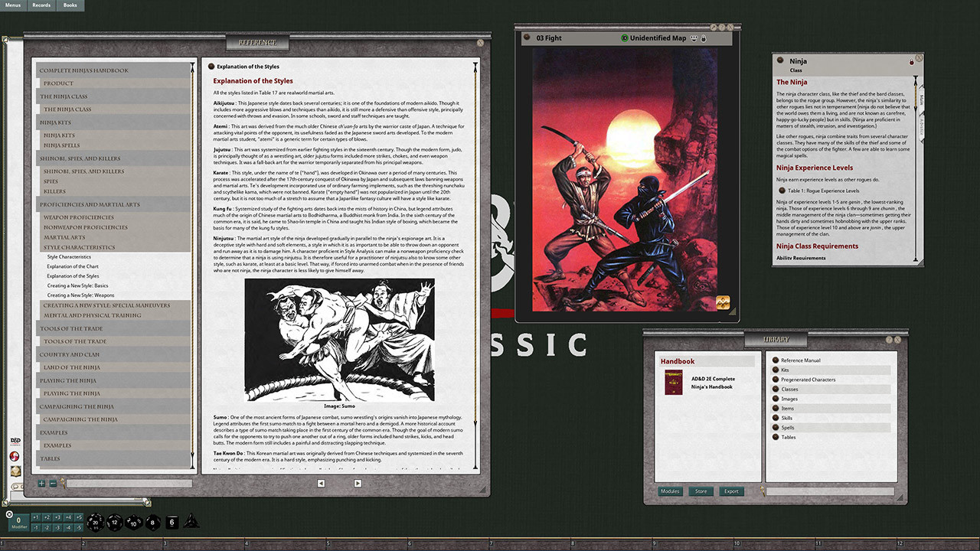Click the zoom-in plus icon below the reference book

click(41, 484)
